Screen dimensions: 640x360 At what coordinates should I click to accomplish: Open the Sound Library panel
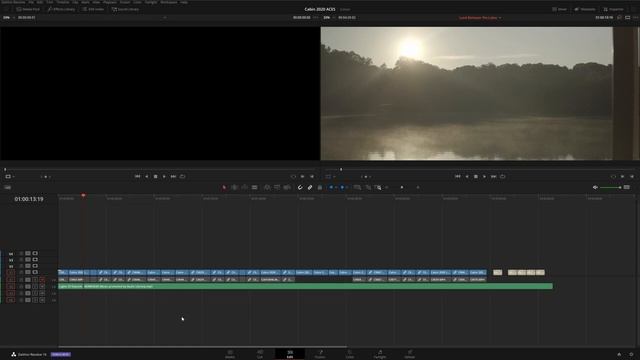(x=125, y=9)
